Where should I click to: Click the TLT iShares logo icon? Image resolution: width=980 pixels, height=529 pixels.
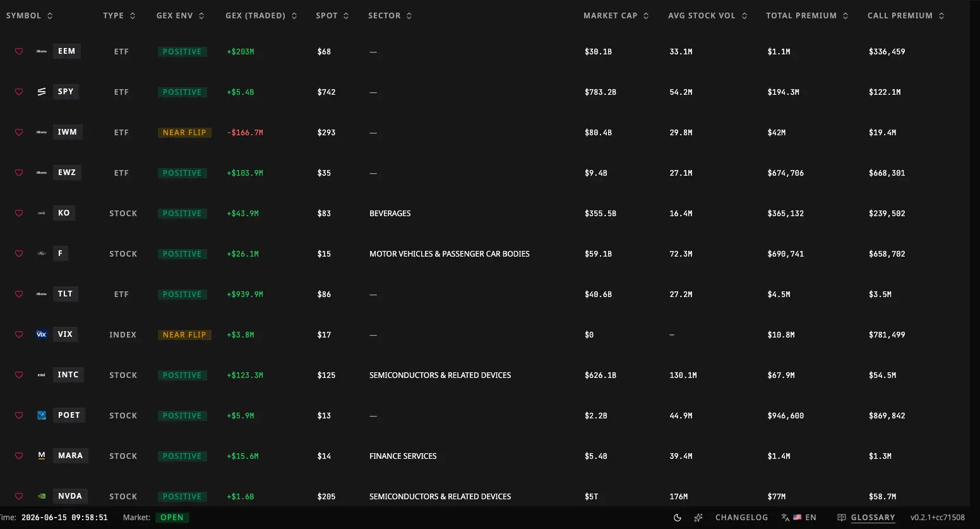click(42, 294)
